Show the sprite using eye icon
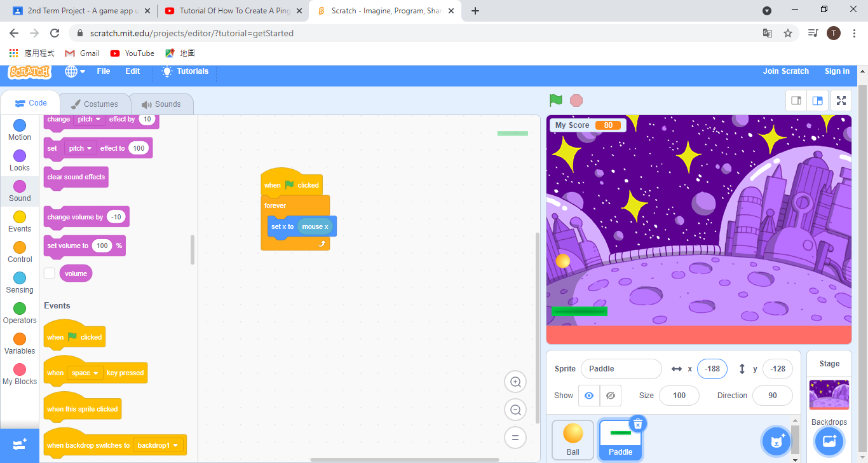The height and width of the screenshot is (463, 868). (x=589, y=396)
